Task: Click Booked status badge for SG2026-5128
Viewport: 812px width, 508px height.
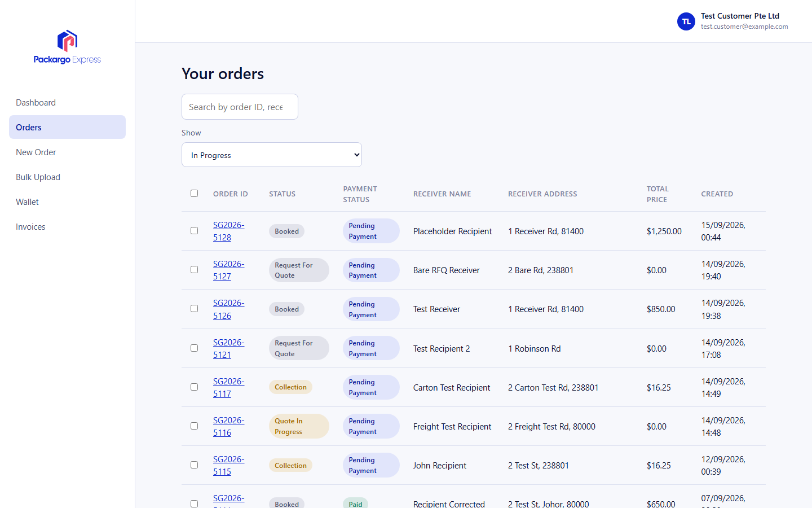Action: 286,231
